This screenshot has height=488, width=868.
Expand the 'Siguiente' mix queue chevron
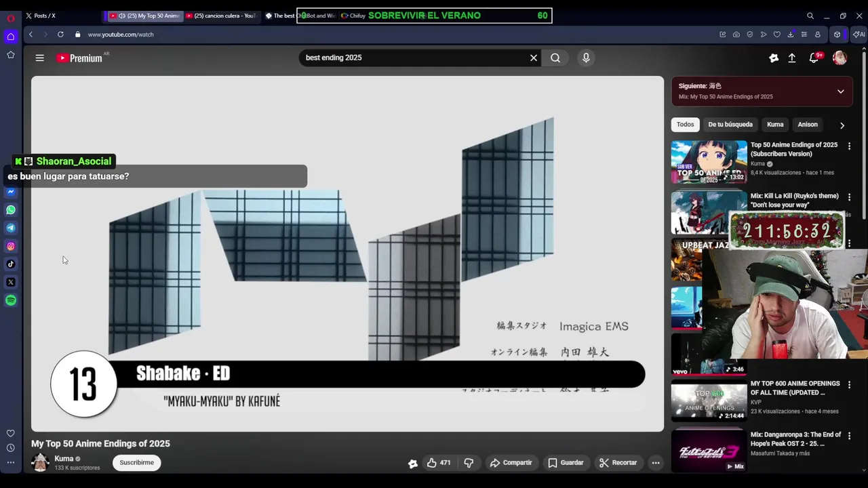[x=840, y=91]
